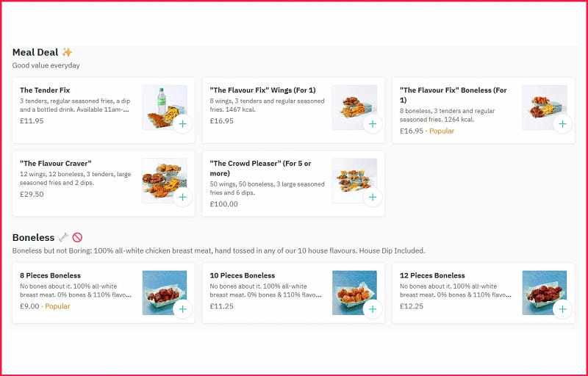Open The Tender Fix item title
Screen dimensions: 588x376
point(45,90)
